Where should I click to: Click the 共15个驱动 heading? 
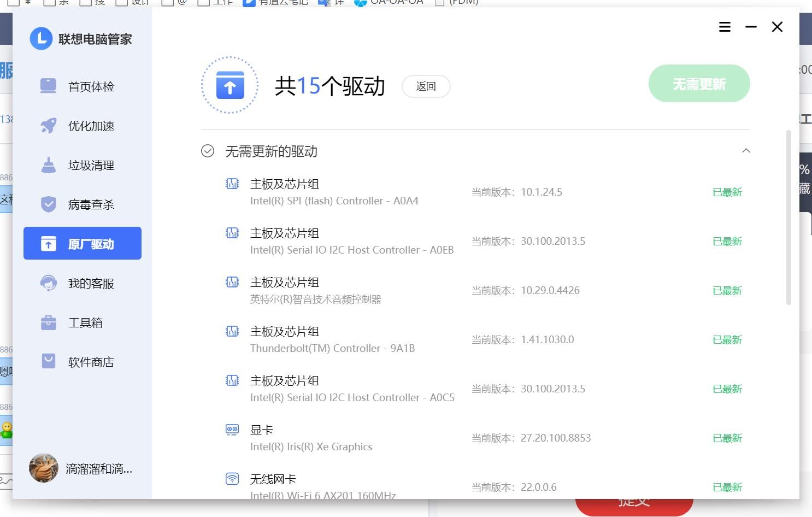pos(330,86)
